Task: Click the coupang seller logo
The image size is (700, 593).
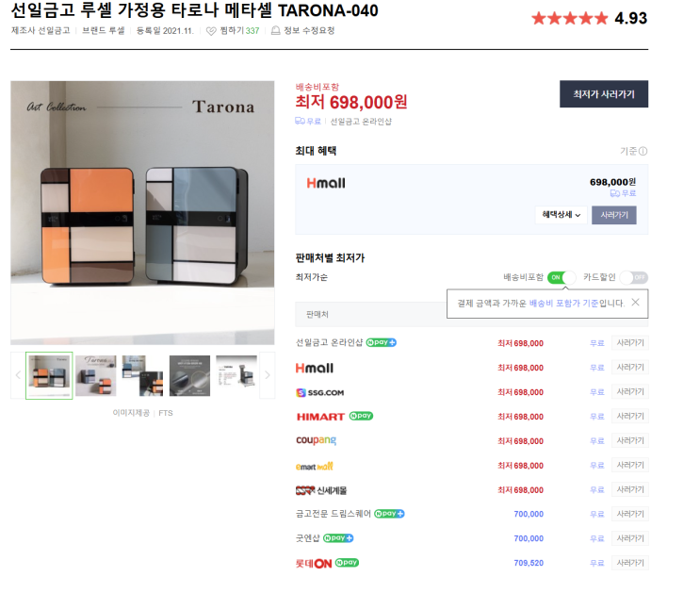Action: point(316,440)
